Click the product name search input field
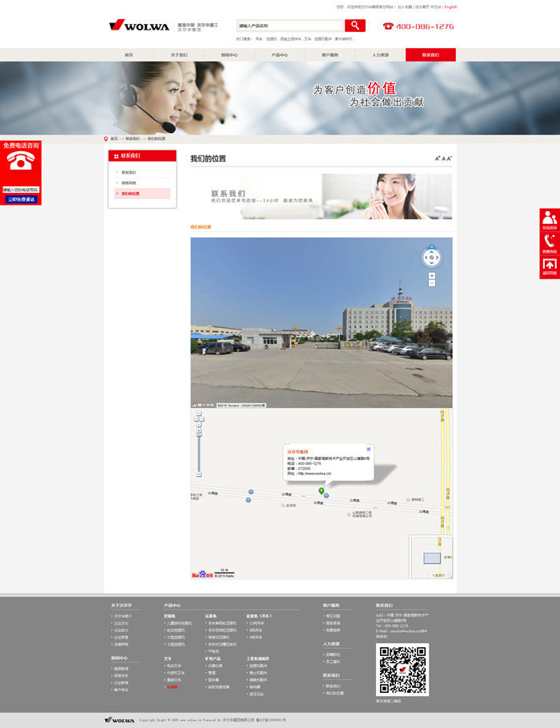 290,26
